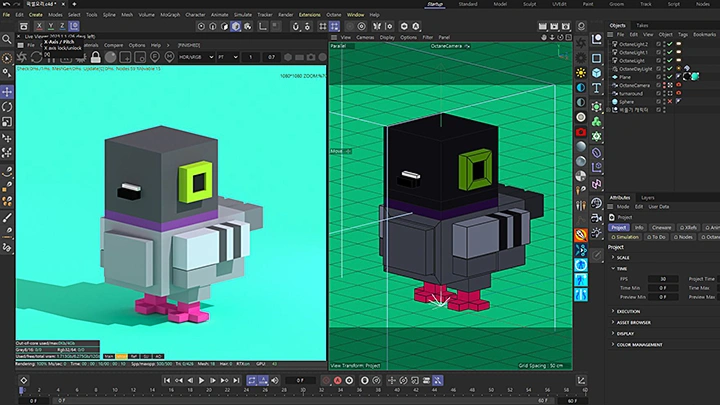
Task: Toggle Y axis lock
Action: [51, 26]
